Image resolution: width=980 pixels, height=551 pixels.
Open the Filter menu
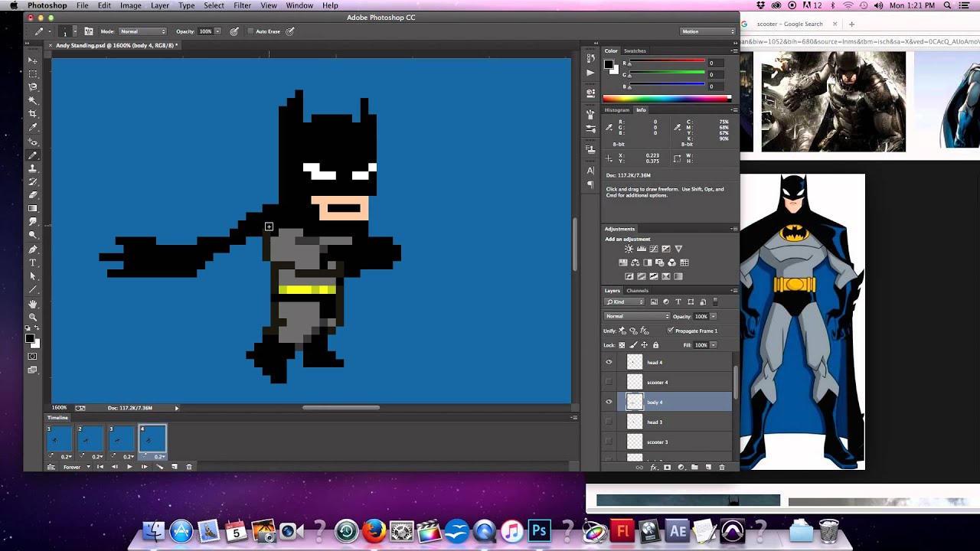[243, 5]
